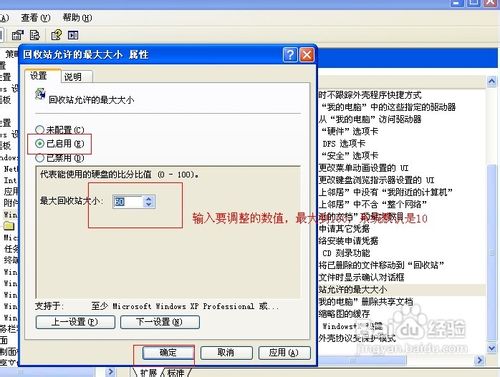
Task: Close the main window with the red X
Action: click(491, 3)
